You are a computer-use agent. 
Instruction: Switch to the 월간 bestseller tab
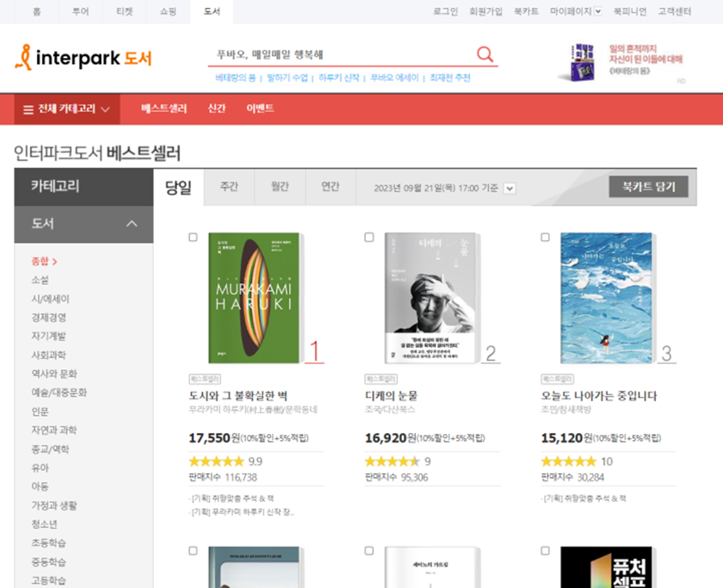280,187
